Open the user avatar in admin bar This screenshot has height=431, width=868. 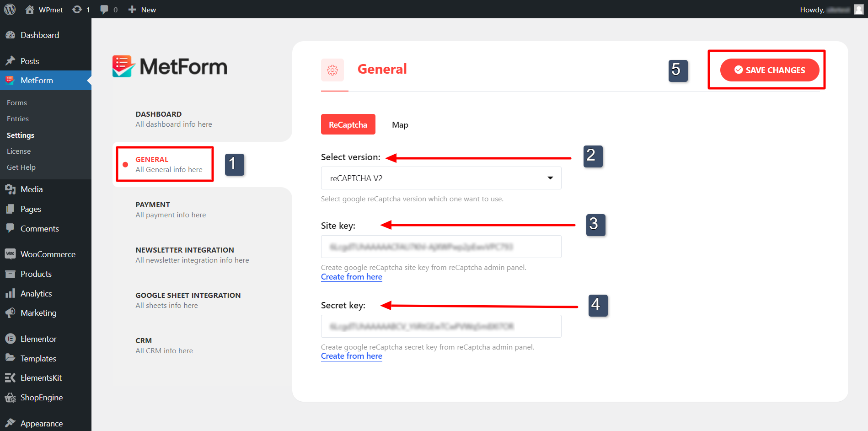coord(858,10)
